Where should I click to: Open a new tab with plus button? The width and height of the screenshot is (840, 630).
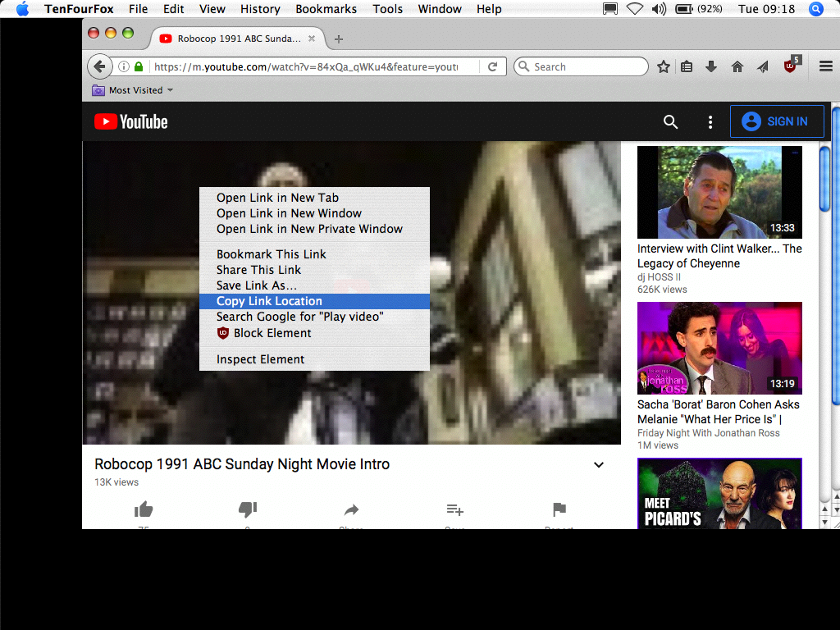pyautogui.click(x=339, y=39)
